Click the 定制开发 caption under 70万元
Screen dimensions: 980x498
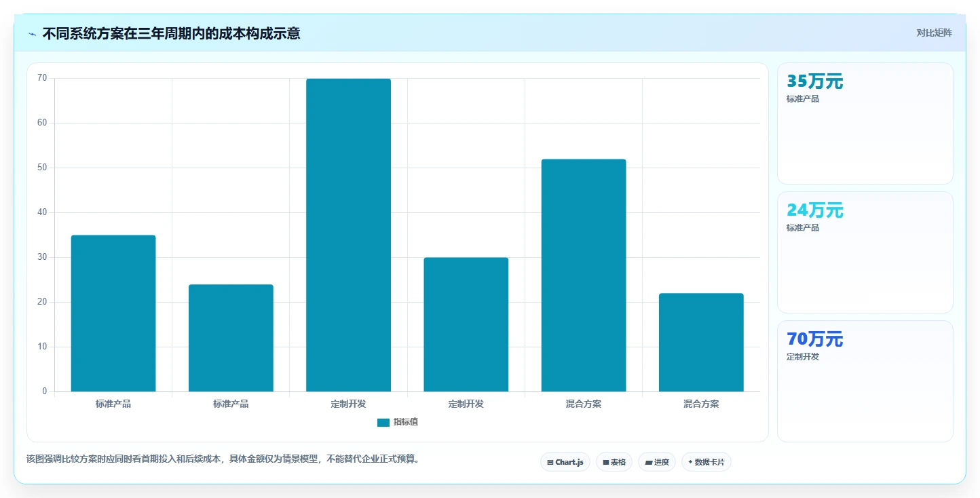pos(803,357)
